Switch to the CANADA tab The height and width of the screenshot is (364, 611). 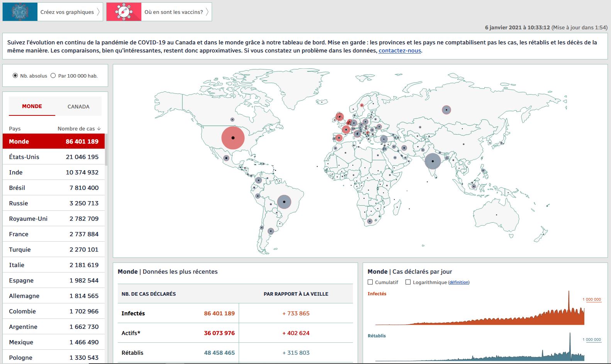[x=78, y=107]
